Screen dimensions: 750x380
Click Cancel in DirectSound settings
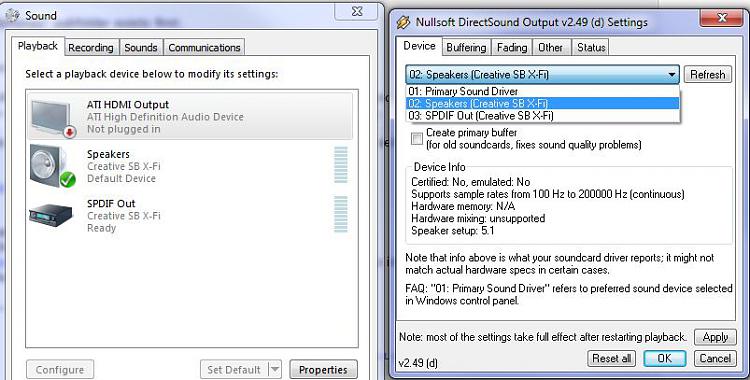(x=715, y=358)
